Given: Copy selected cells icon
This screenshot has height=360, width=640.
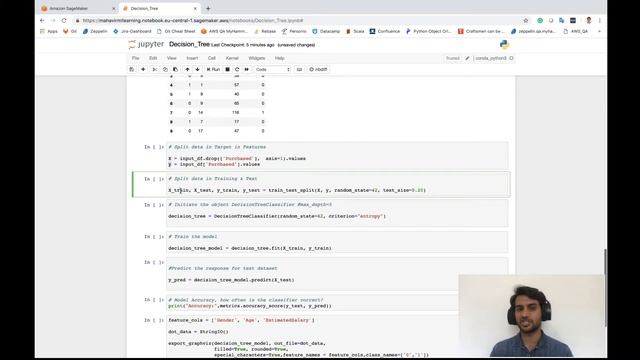Looking at the screenshot, I should coord(165,69).
